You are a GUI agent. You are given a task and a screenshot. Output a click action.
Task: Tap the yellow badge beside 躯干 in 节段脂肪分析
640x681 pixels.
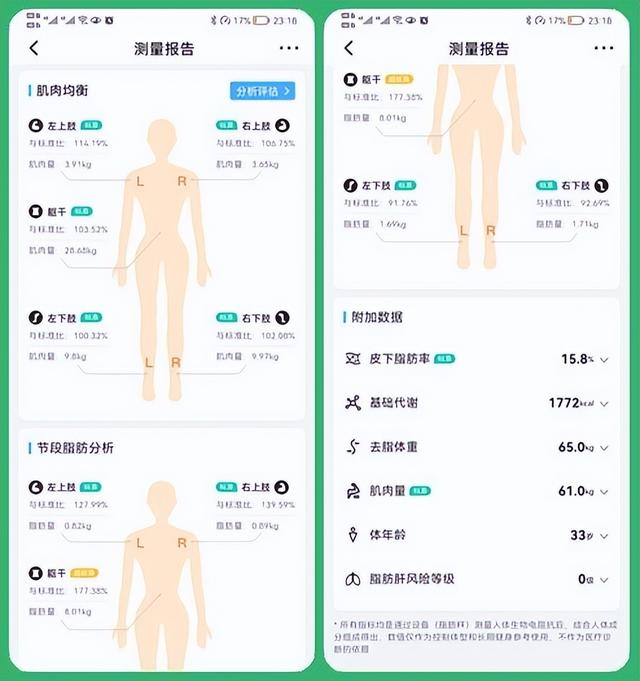[84, 573]
